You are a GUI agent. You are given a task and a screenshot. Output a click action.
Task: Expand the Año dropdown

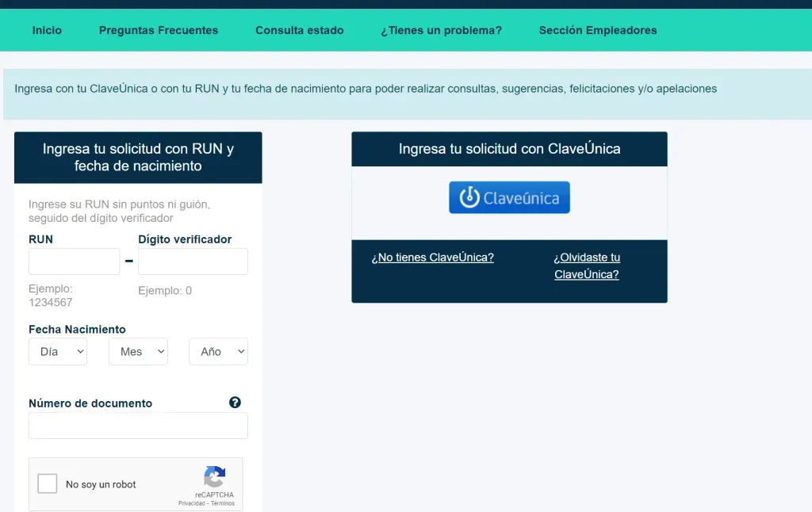(x=219, y=352)
